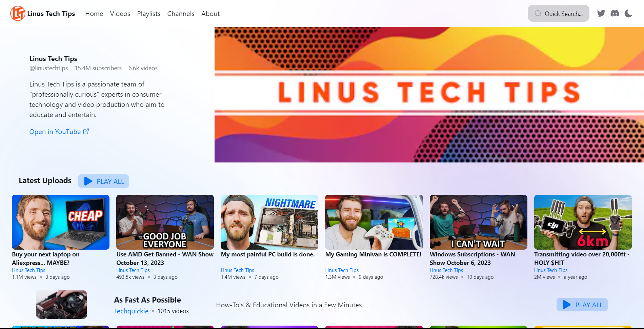This screenshot has width=644, height=329.
Task: Click the magnifier icon in Quick Search
Action: pyautogui.click(x=538, y=14)
